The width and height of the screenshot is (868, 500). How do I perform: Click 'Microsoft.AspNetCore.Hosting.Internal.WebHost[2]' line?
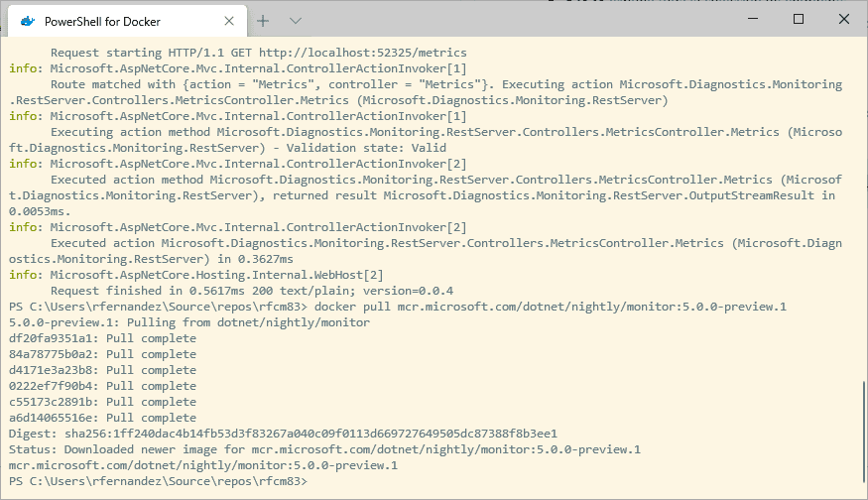click(x=196, y=275)
